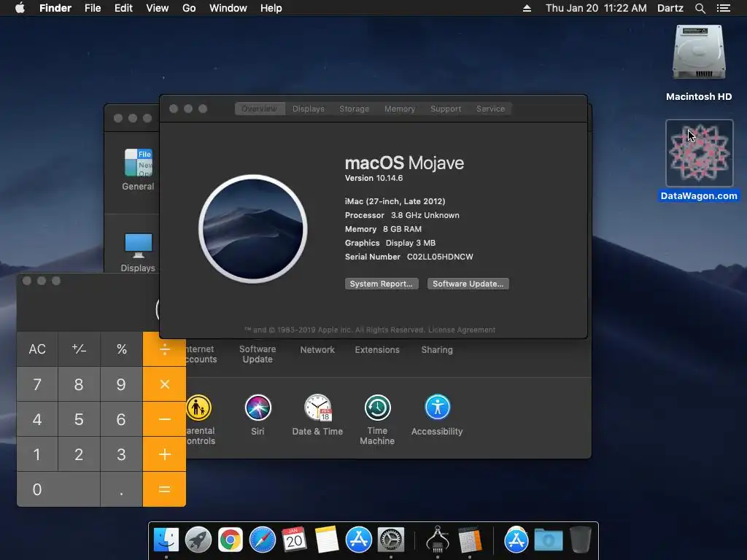Open the License Agreement link
This screenshot has width=747, height=560.
[x=462, y=330]
